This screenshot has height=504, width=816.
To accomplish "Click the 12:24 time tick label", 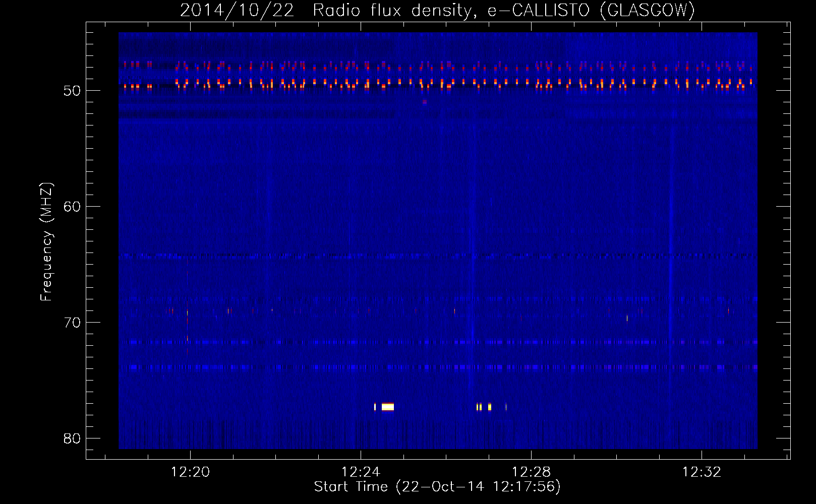I will (361, 472).
